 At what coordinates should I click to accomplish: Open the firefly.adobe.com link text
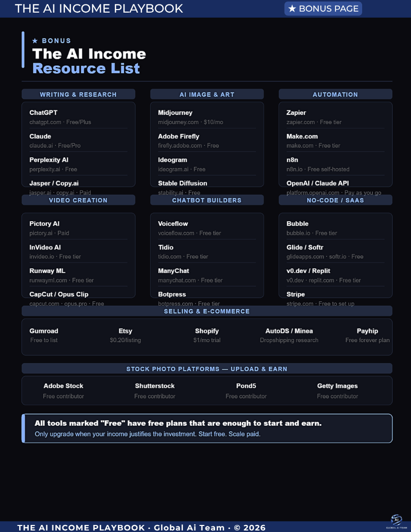(x=180, y=146)
